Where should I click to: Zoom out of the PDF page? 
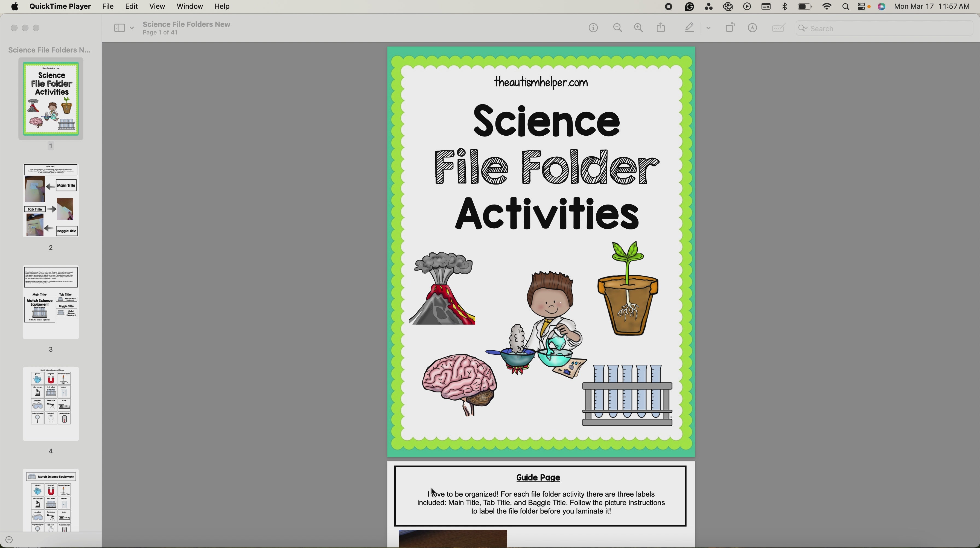pos(617,27)
